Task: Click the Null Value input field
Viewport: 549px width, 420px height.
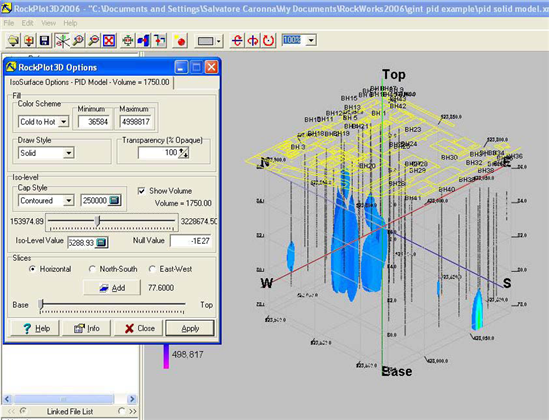Action: [191, 241]
